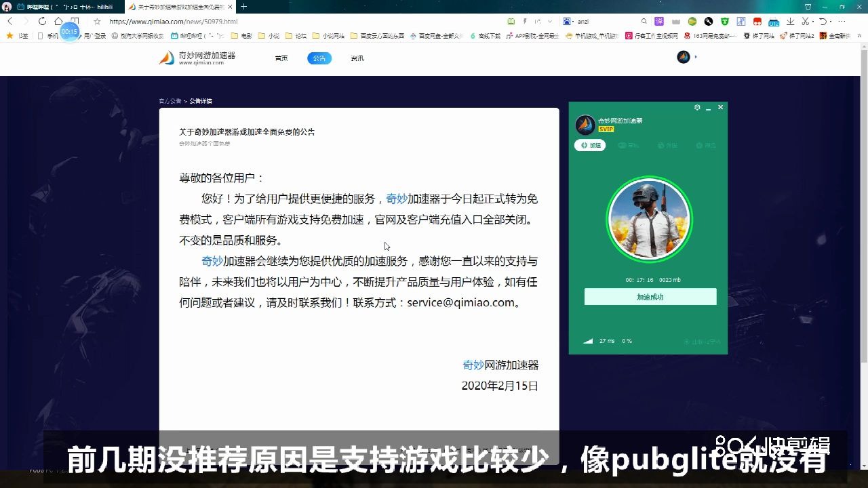Go back with the browser back arrow
The image size is (868, 488).
pos(9,22)
